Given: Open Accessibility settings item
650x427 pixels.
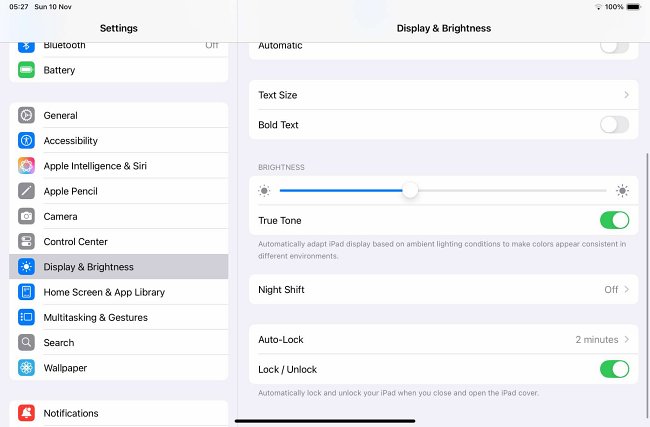Looking at the screenshot, I should click(x=119, y=141).
